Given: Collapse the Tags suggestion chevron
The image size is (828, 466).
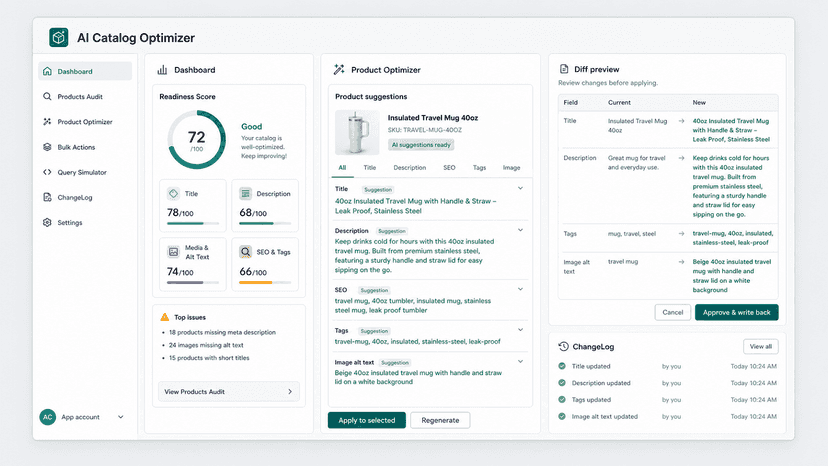Looking at the screenshot, I should click(x=520, y=330).
